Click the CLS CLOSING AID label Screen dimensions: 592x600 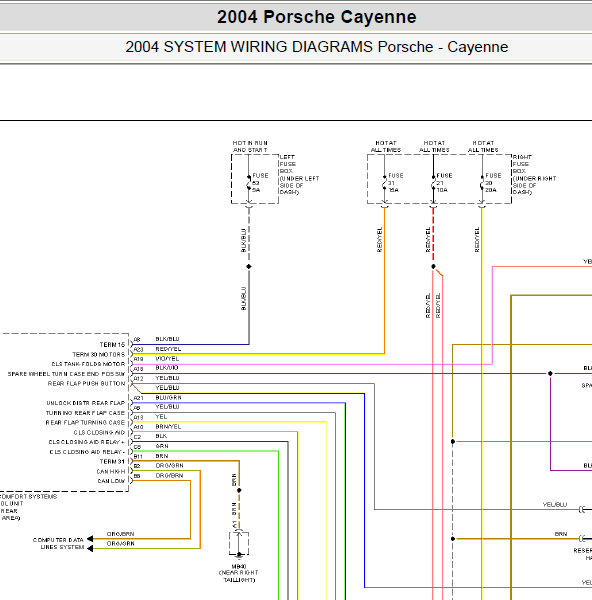click(x=99, y=433)
